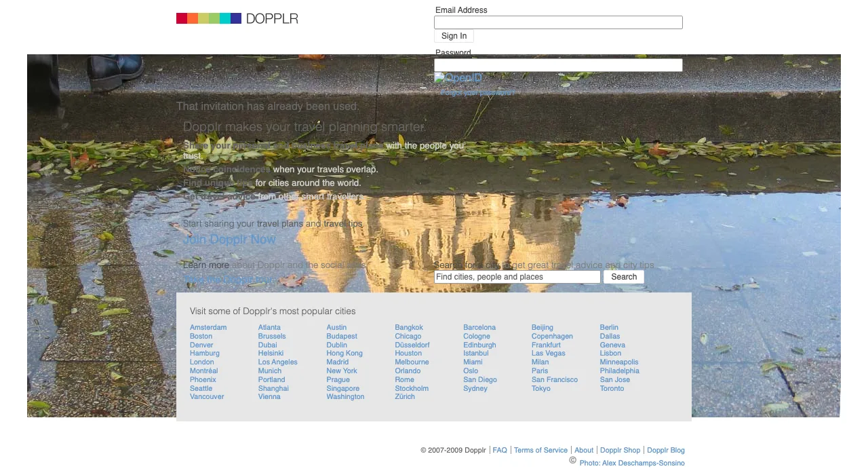Open the Forgot your password link
The width and height of the screenshot is (868, 475).
click(x=477, y=92)
